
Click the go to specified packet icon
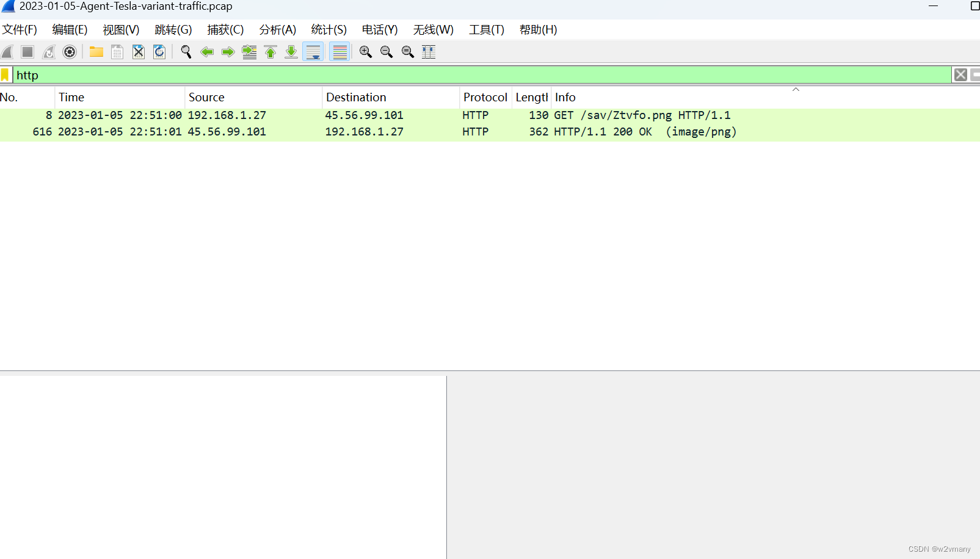tap(249, 52)
